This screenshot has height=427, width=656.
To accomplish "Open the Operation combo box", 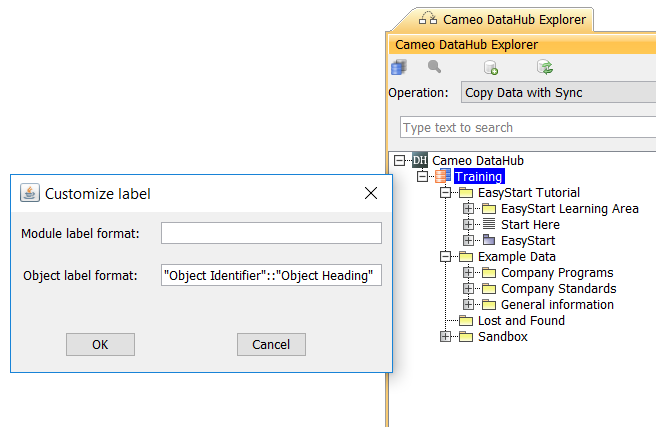I will click(558, 93).
